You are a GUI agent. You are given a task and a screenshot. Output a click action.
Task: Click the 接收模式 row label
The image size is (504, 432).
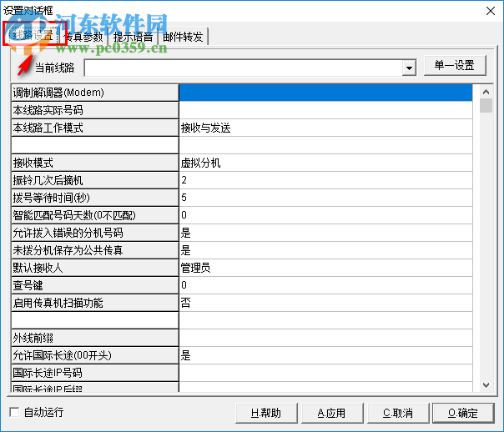tap(95, 163)
